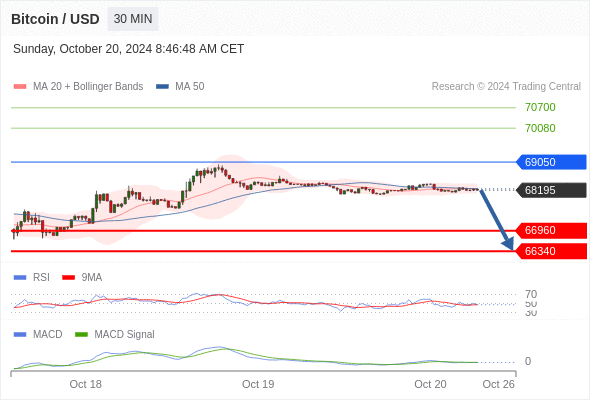This screenshot has height=400, width=590.
Task: Click the Oct 18 date axis label
Action: [85, 384]
